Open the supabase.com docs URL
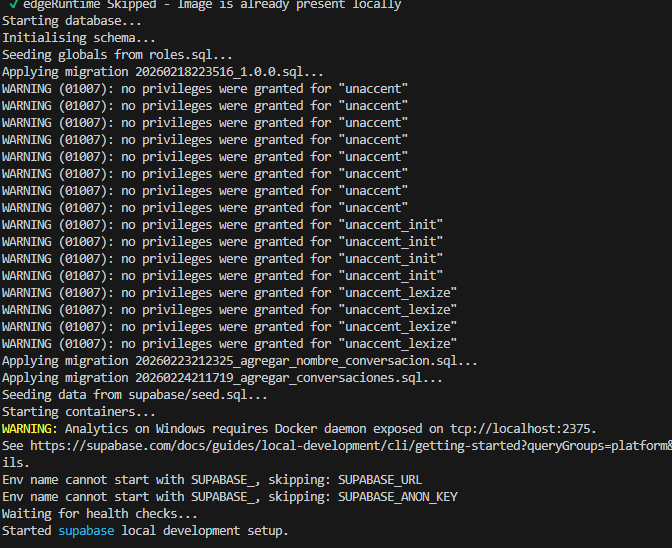Screen dimensions: 672x548 coord(351,446)
